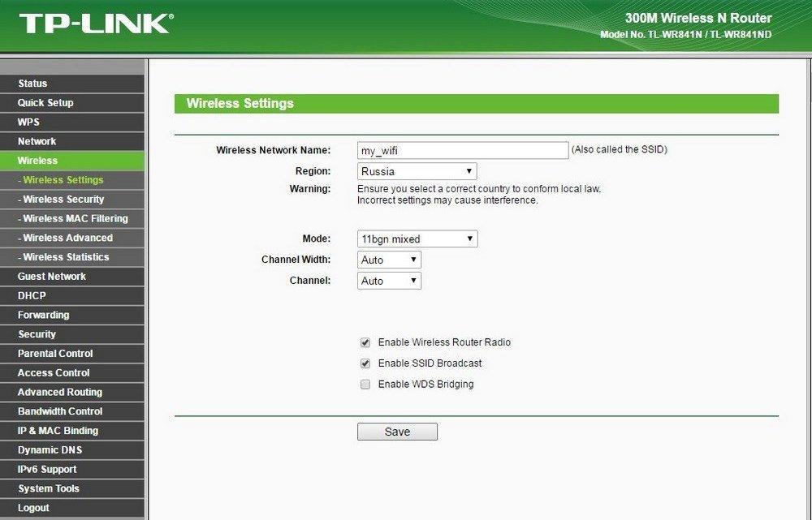Click the 'Wireless Network Name:' label
812x520 pixels.
[x=274, y=150]
